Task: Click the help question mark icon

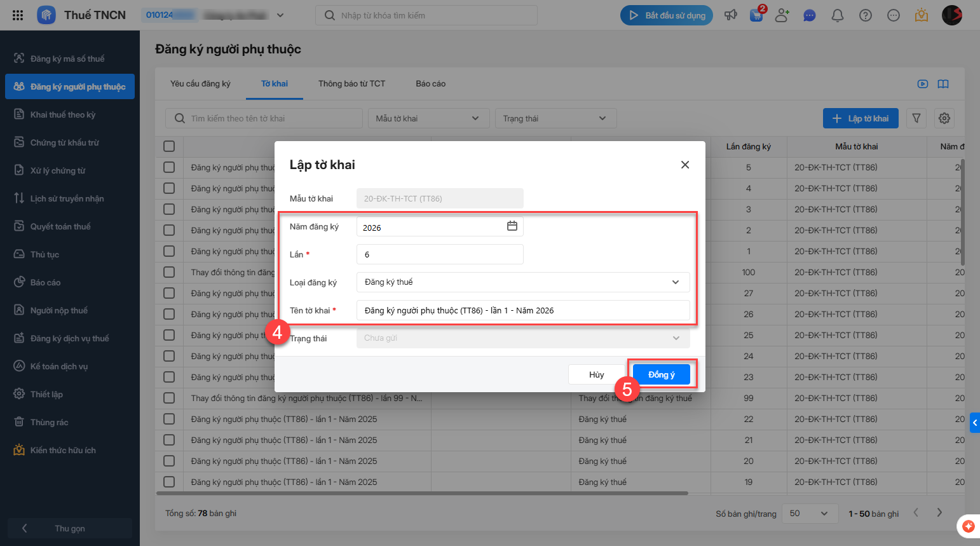Action: pos(866,15)
